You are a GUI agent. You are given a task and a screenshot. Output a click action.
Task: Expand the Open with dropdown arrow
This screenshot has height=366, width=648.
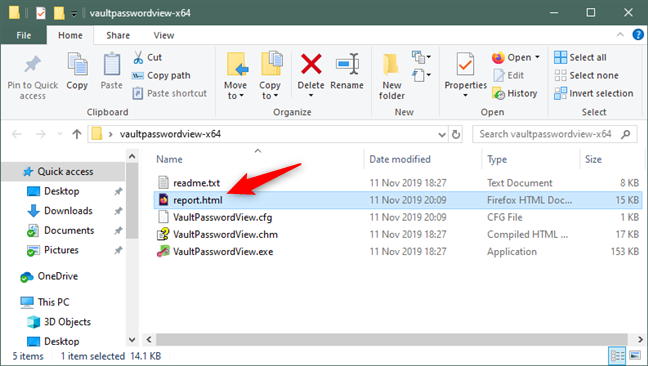tap(537, 57)
